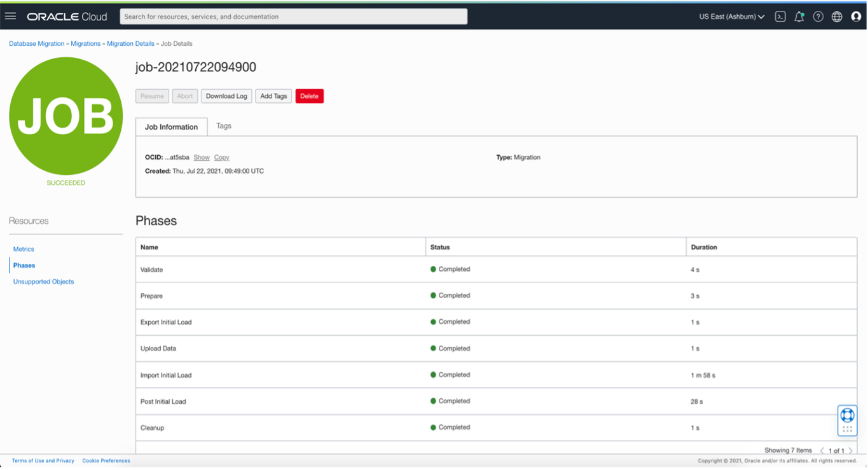Click the Completed status dot for Validate
Viewport: 868px width, 470px height.
pos(433,269)
